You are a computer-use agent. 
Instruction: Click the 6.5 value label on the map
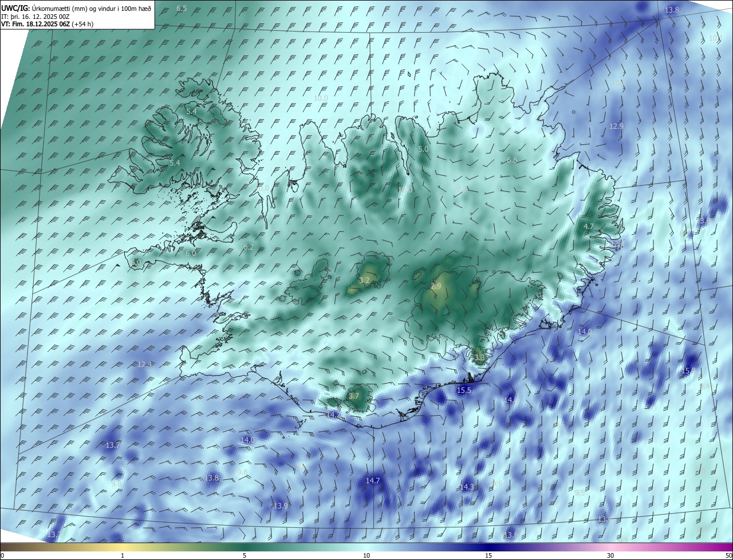[x=182, y=9]
